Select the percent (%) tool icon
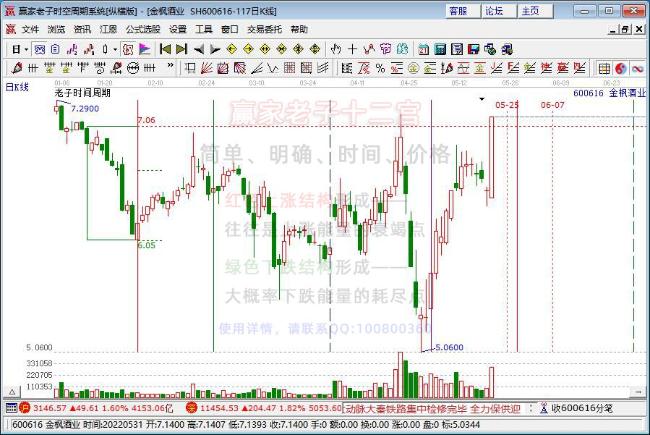The width and height of the screenshot is (650, 435). point(380,68)
